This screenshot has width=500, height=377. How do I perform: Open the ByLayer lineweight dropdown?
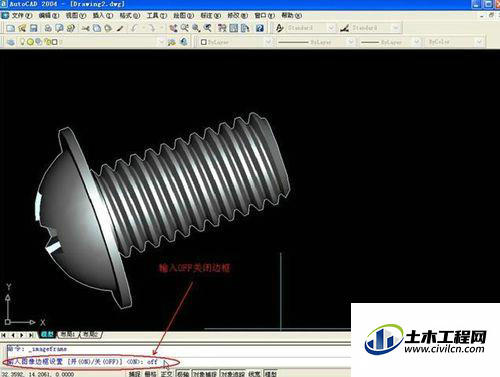[x=417, y=42]
